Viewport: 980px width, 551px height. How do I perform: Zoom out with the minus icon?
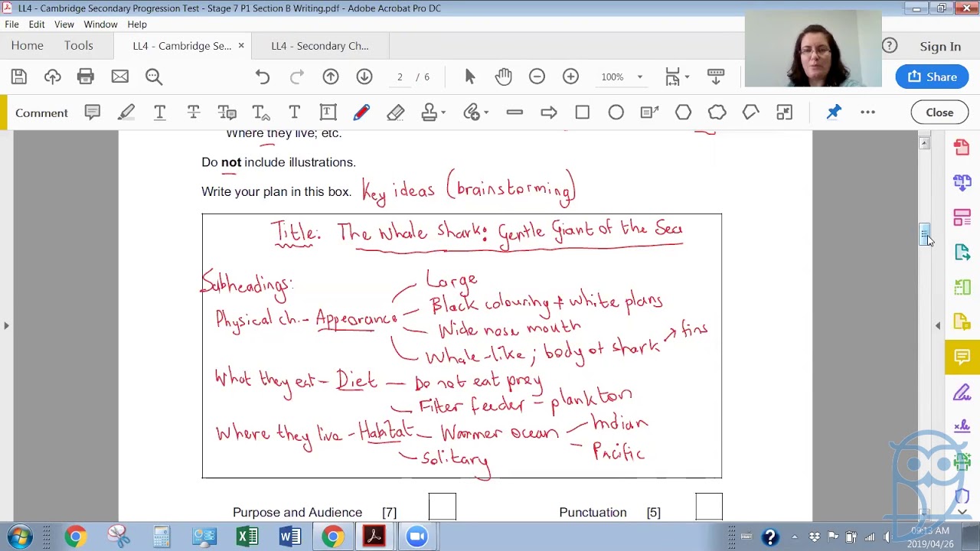[x=537, y=77]
